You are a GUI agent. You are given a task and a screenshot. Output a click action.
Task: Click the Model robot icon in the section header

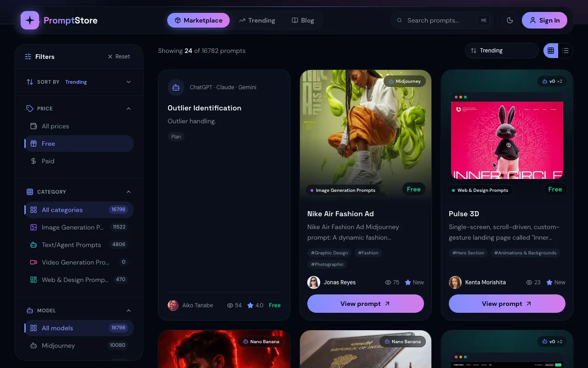point(30,310)
